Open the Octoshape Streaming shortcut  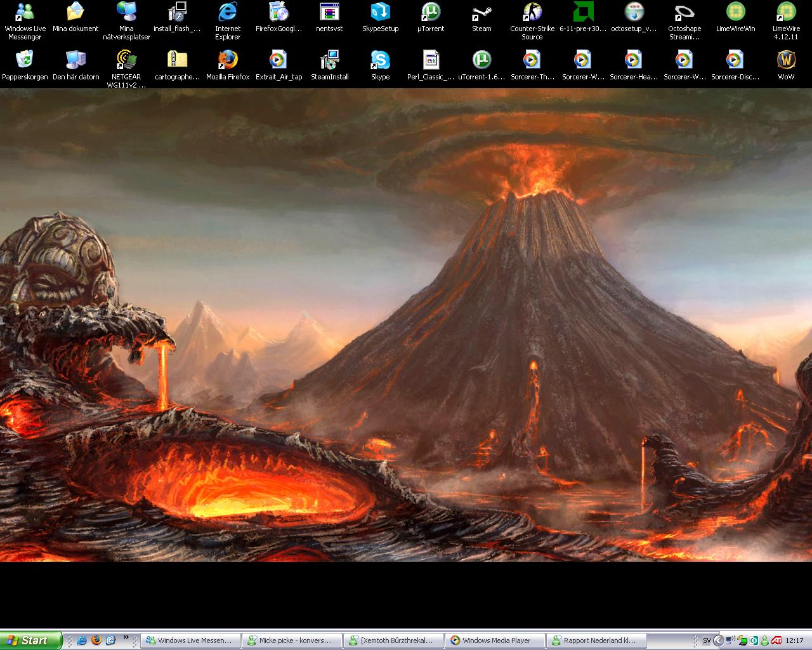[x=684, y=20]
